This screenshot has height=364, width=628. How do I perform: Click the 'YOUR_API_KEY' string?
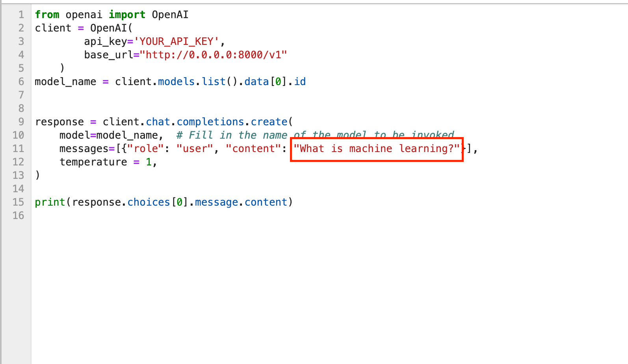(177, 42)
